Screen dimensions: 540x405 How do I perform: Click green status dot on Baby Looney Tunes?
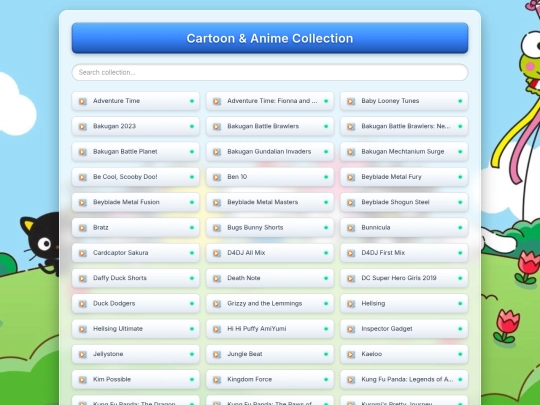(460, 101)
